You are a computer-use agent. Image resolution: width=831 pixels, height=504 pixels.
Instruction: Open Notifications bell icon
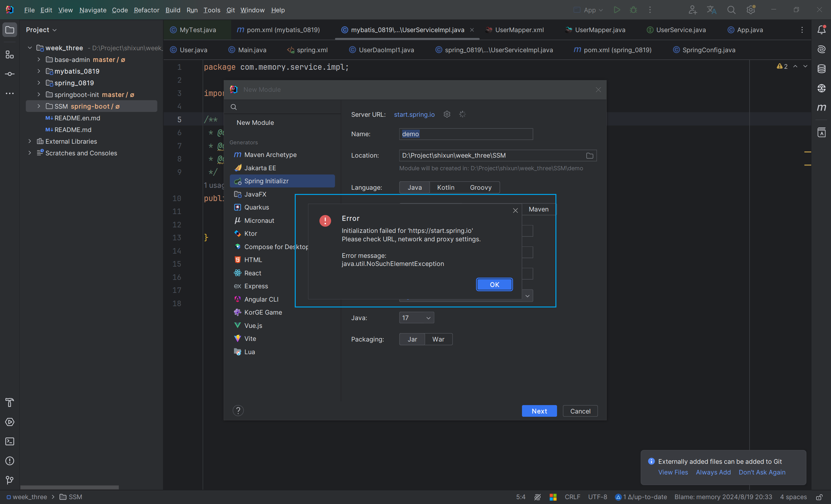(x=822, y=30)
